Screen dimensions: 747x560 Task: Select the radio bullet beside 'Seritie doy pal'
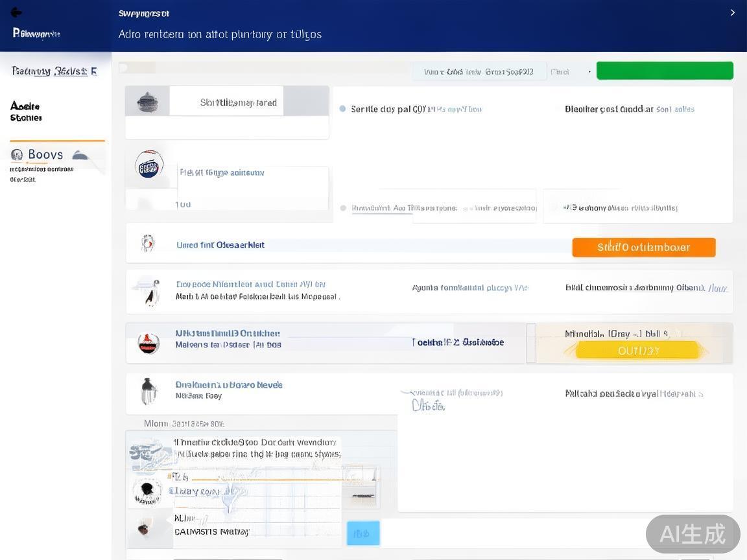coord(342,109)
